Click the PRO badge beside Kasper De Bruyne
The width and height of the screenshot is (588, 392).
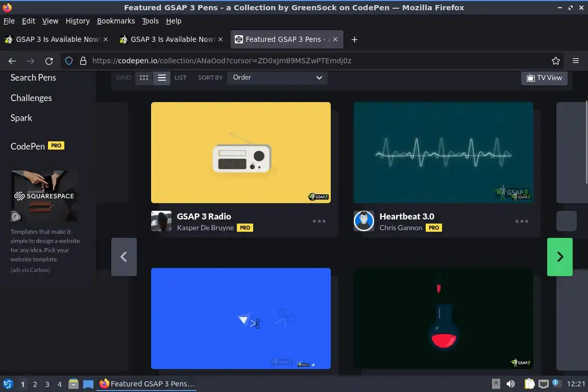(x=245, y=228)
